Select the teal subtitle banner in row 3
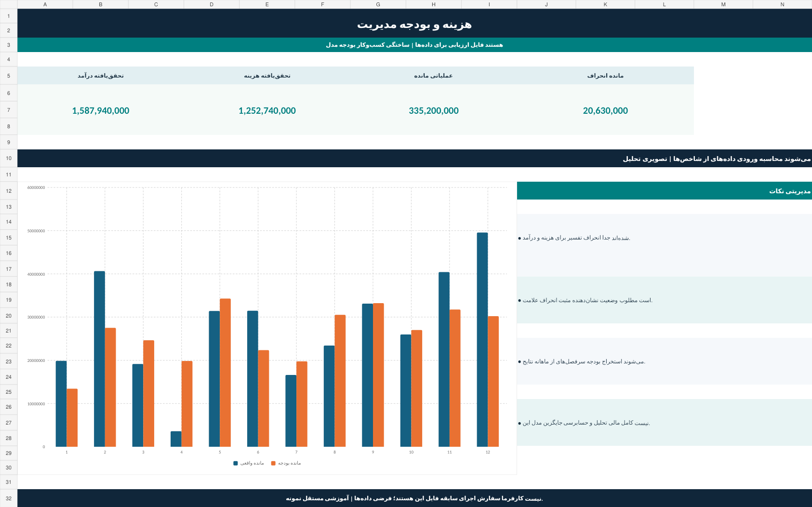 tap(414, 45)
